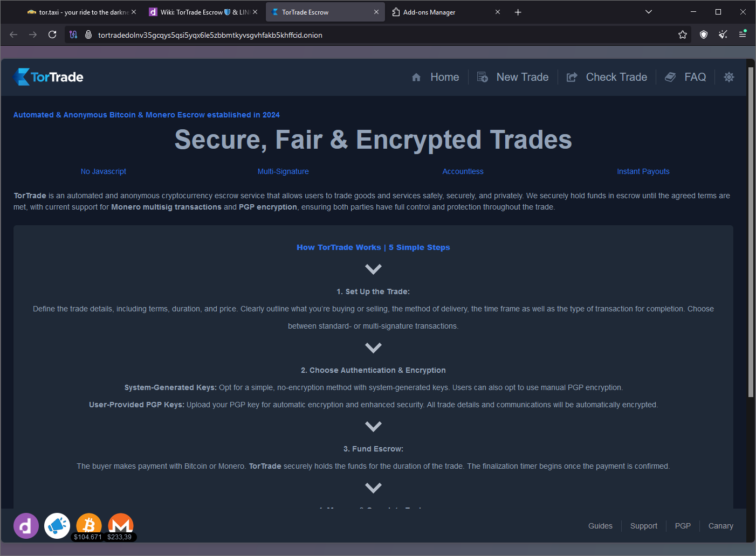Click 'Secure, Fair & Encrypted Trades' heading
Image resolution: width=756 pixels, height=556 pixels.
373,140
